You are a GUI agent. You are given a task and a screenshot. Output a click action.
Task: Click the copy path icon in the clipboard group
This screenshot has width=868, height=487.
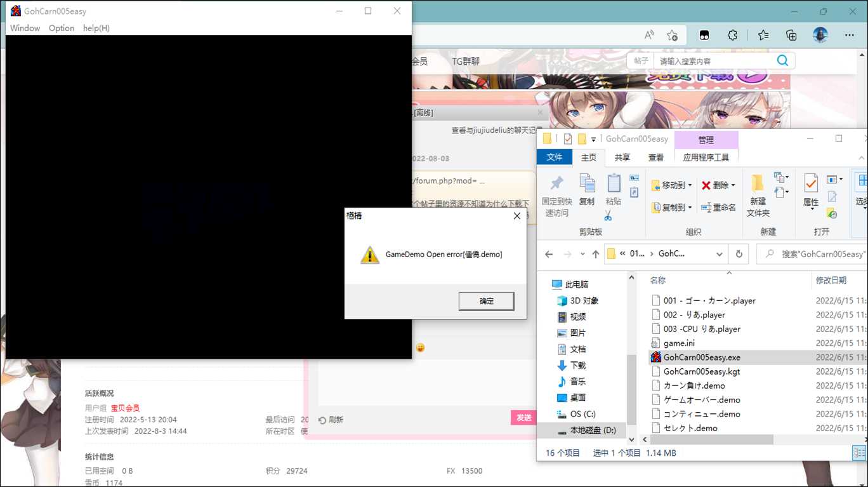(634, 178)
